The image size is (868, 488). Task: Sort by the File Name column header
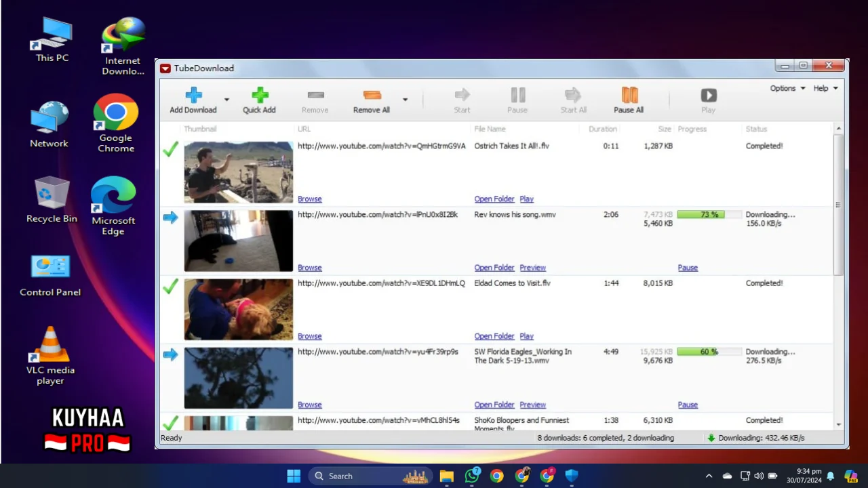490,129
